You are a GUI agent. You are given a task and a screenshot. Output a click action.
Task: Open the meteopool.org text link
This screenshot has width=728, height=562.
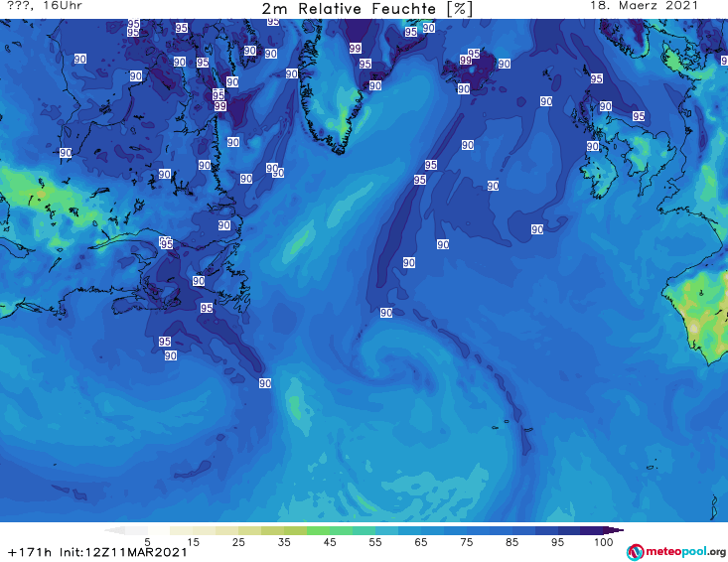(x=685, y=552)
